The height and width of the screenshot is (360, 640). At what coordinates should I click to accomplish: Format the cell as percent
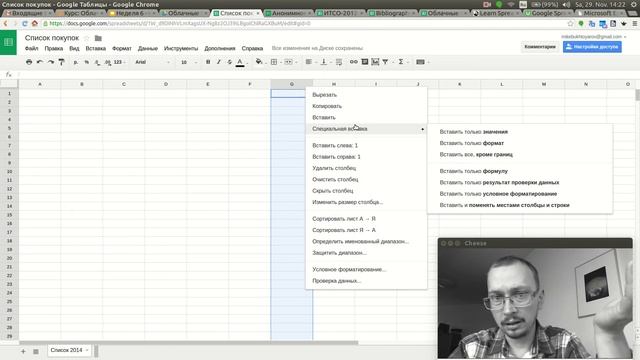(87, 62)
